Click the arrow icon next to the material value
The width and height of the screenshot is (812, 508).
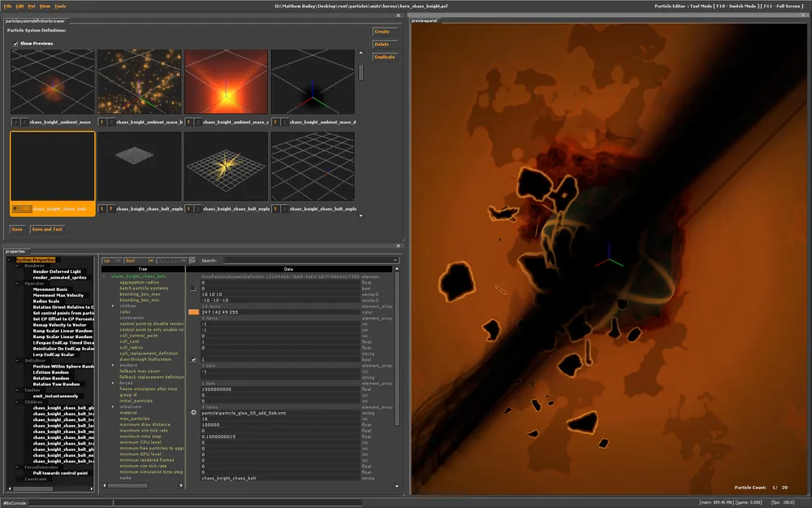click(x=193, y=412)
